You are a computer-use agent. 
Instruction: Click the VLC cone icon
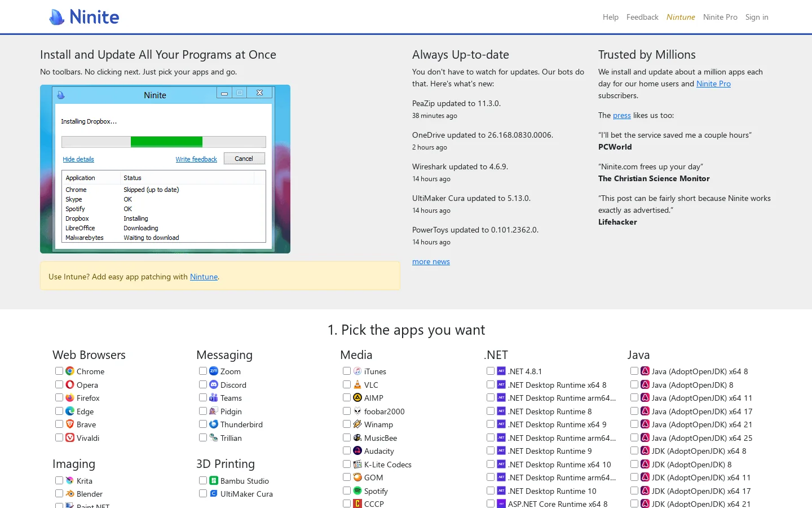358,384
